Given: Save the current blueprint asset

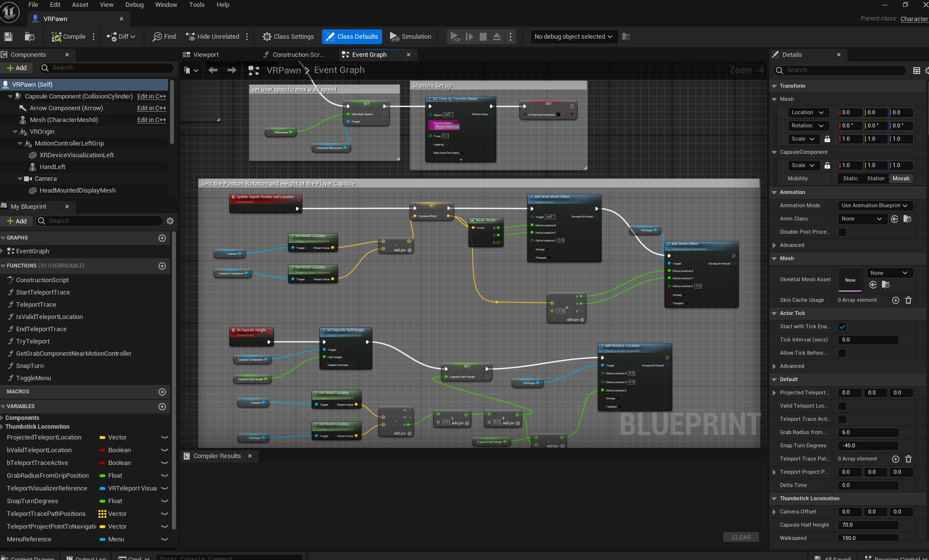Looking at the screenshot, I should [8, 37].
